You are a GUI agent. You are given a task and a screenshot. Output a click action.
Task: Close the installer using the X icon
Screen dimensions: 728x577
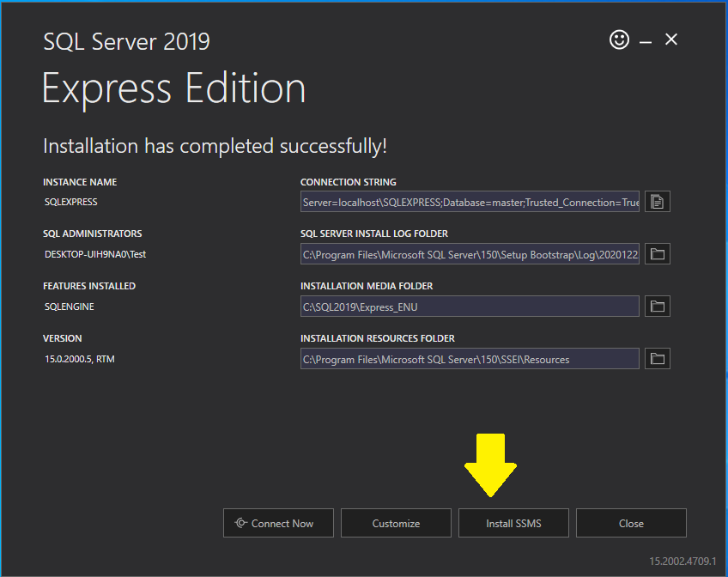coord(670,39)
